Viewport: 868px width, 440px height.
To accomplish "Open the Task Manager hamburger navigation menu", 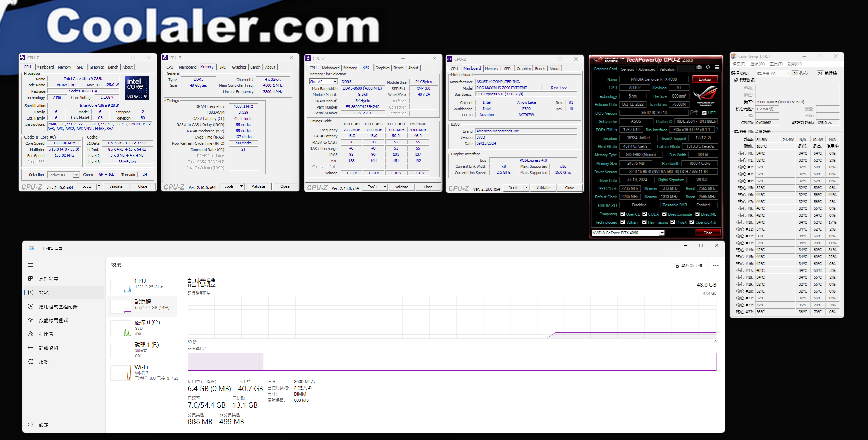I will tap(31, 265).
